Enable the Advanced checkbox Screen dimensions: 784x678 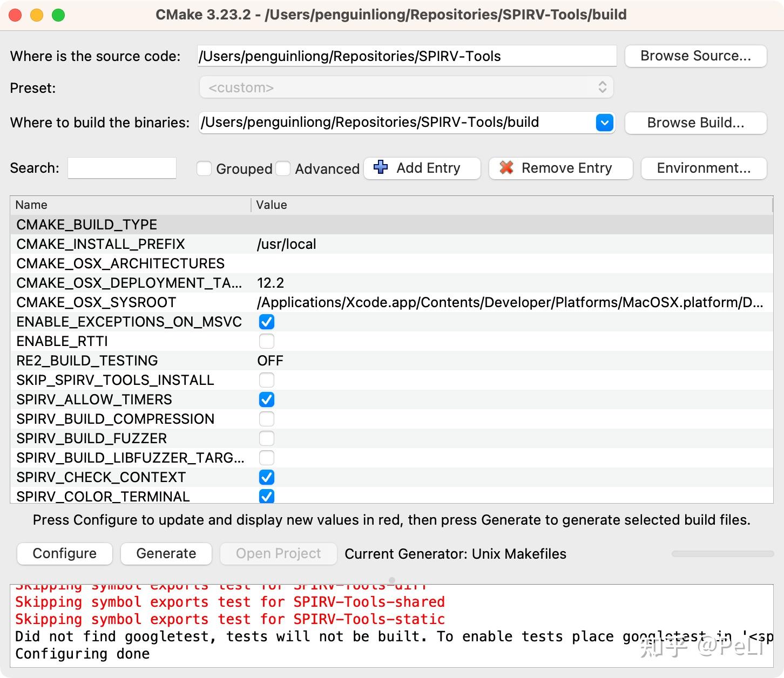283,168
